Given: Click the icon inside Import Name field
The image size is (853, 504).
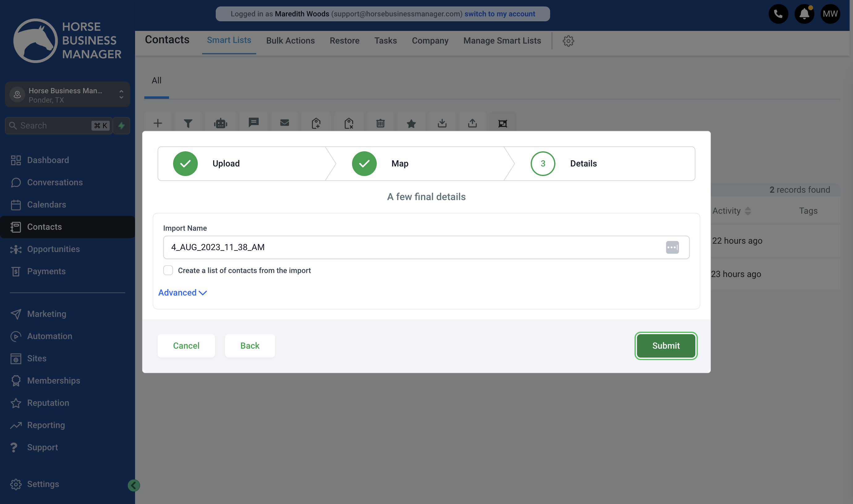Looking at the screenshot, I should pos(672,247).
